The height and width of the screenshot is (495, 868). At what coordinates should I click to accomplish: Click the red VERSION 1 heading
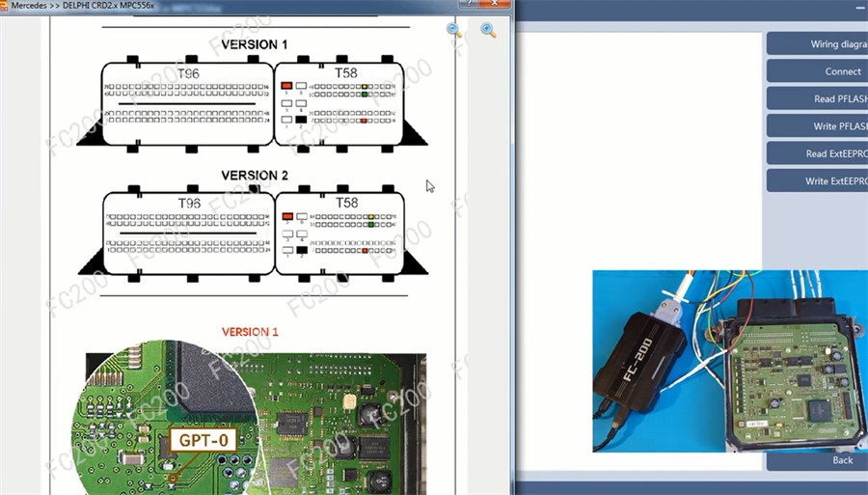coord(250,332)
